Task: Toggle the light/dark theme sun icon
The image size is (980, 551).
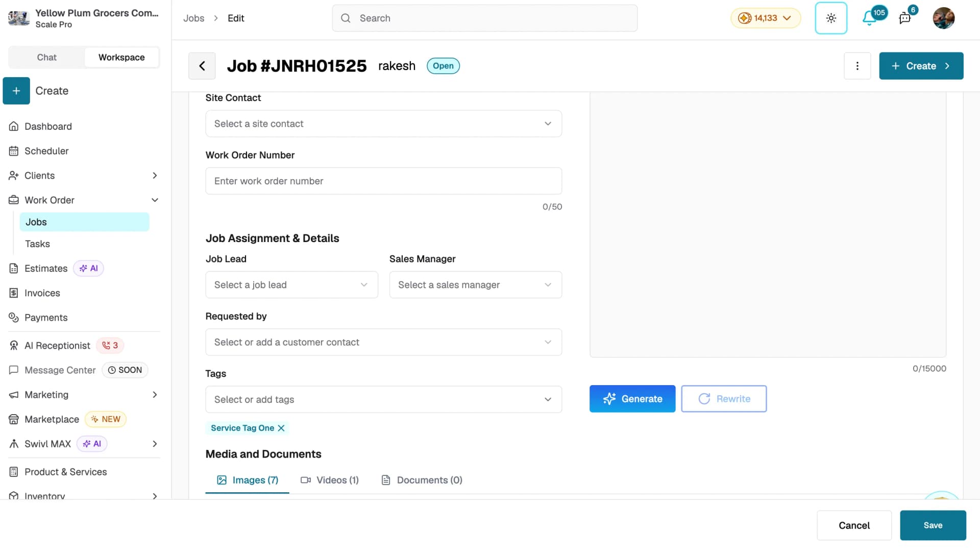Action: (831, 18)
